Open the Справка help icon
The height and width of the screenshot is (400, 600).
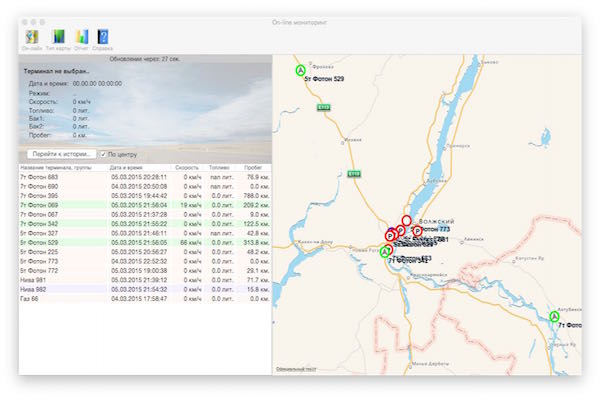coord(103,38)
